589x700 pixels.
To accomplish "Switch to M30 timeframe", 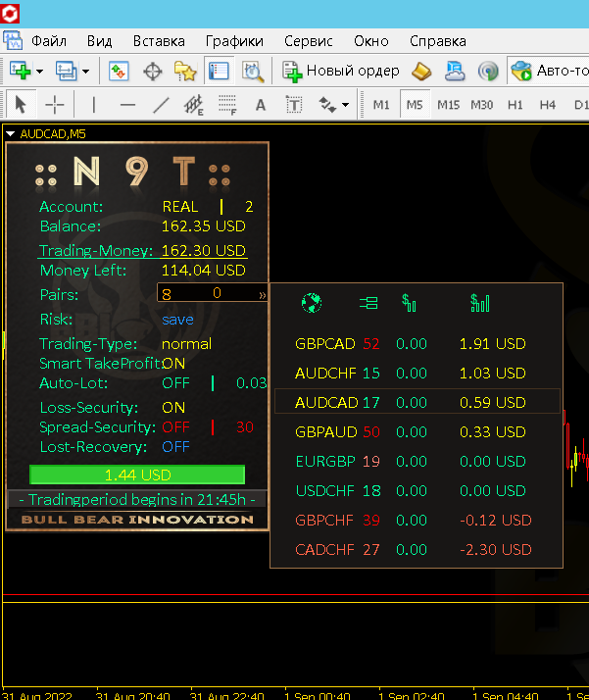I will click(481, 105).
